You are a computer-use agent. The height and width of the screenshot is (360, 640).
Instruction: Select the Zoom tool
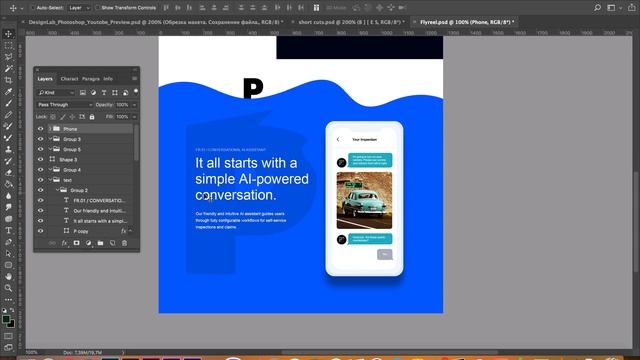point(8,288)
